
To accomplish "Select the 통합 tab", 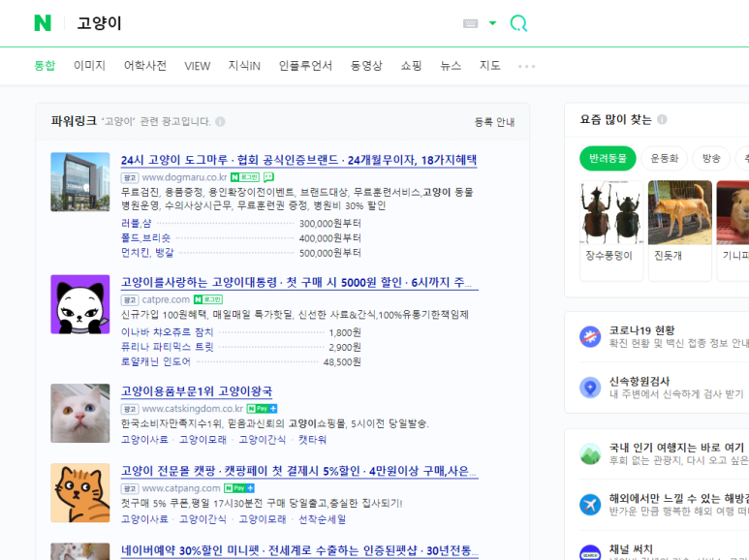I will tap(45, 66).
